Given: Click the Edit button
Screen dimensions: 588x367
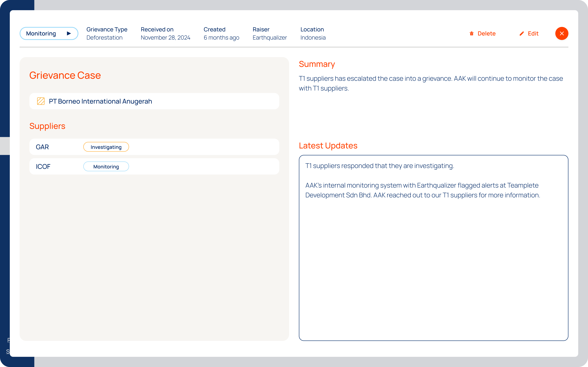Looking at the screenshot, I should [533, 34].
